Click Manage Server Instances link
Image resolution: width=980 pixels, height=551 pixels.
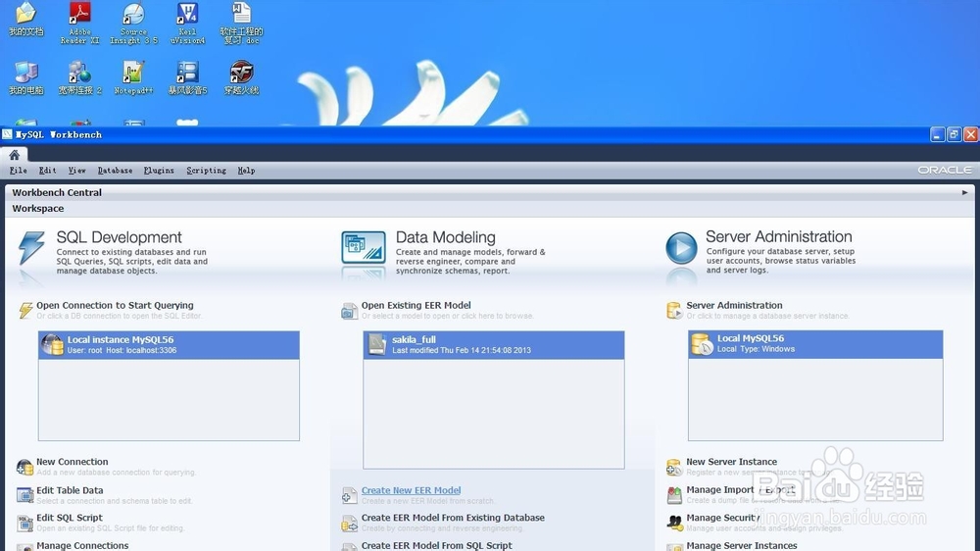pos(742,545)
